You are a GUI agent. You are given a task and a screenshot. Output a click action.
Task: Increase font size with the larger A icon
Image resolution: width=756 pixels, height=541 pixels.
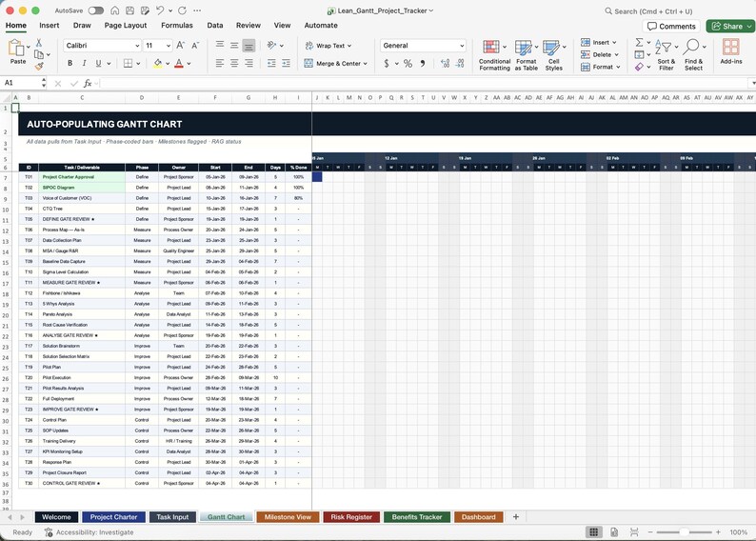click(x=180, y=46)
